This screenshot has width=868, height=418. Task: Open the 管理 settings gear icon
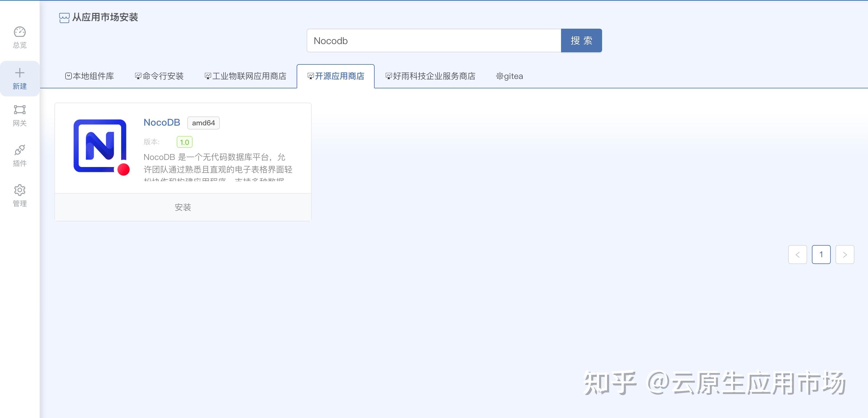click(19, 190)
